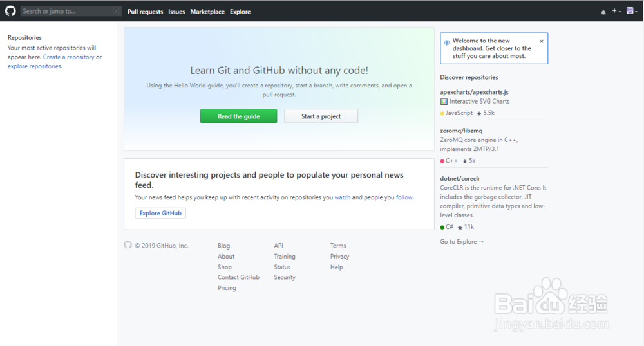Open the Training footer link
Image resolution: width=644 pixels, height=346 pixels.
pyautogui.click(x=285, y=256)
